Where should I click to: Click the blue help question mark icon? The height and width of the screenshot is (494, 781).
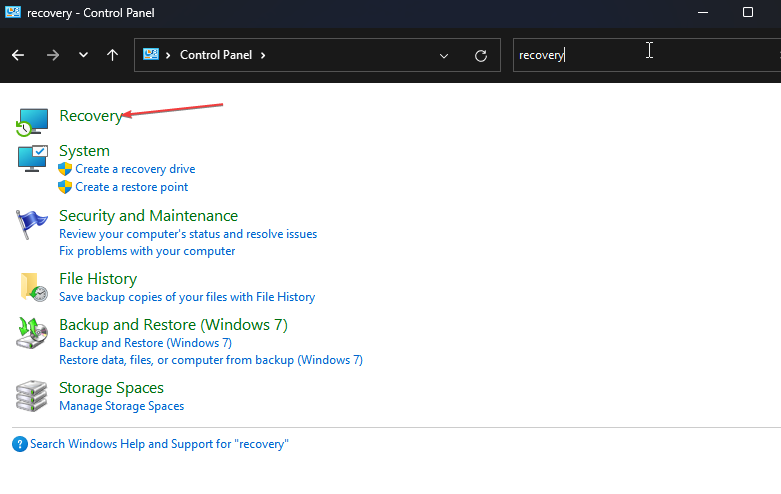coord(20,444)
